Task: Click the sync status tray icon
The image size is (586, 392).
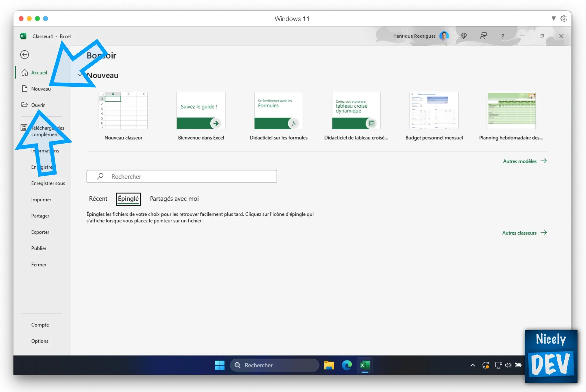Action: 486,365
